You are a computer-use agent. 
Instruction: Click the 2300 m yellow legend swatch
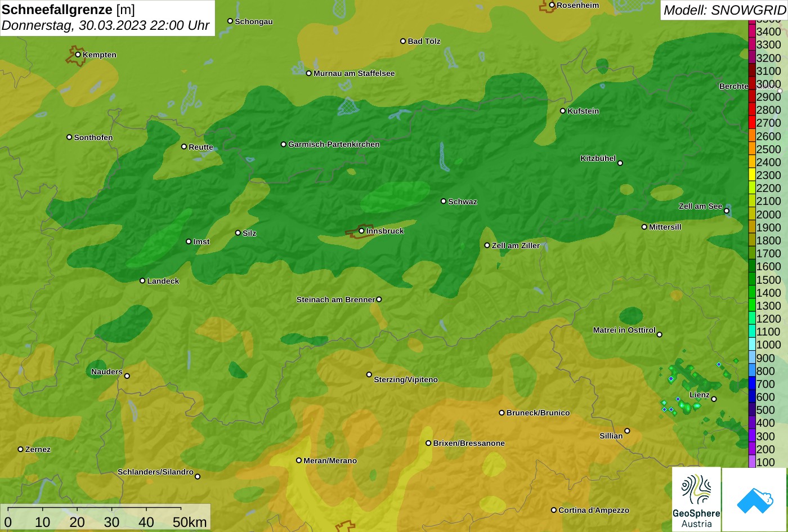pyautogui.click(x=752, y=175)
